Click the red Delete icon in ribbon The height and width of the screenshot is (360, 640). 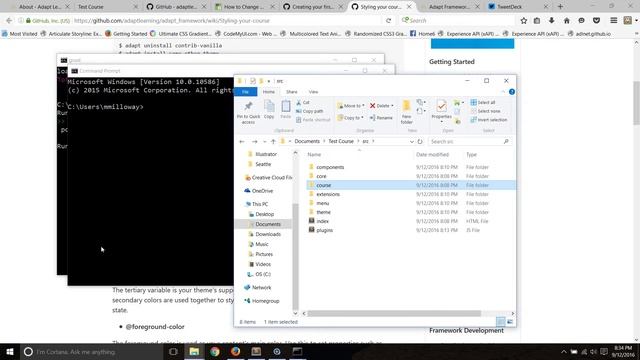[x=373, y=106]
